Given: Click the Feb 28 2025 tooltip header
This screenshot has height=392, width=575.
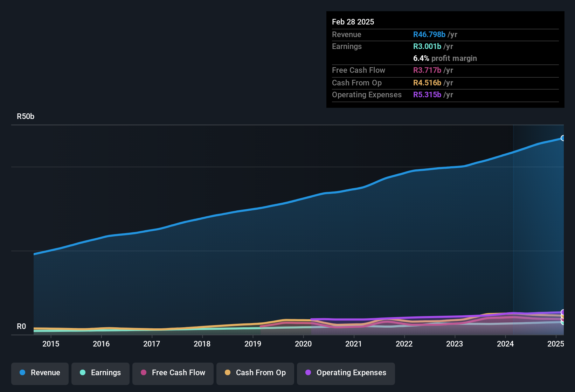Looking at the screenshot, I should (353, 22).
